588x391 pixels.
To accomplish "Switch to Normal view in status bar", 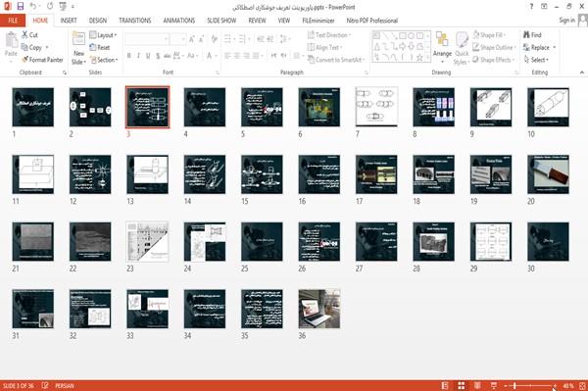I will 445,385.
